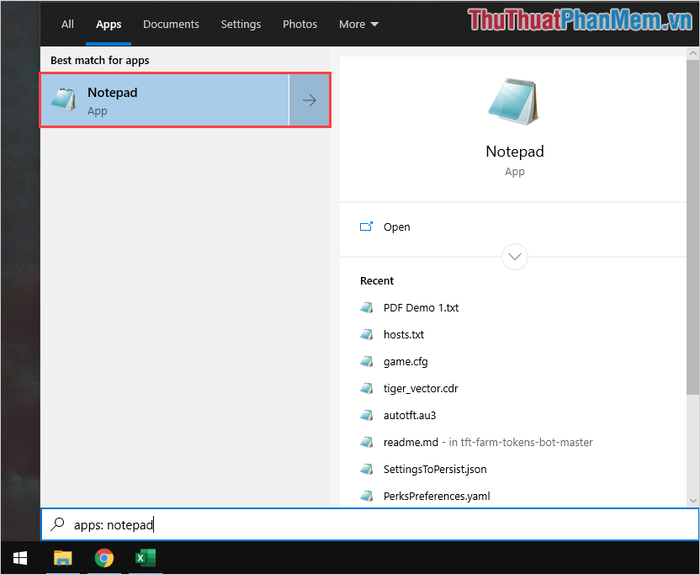Click the large Notepad icon in preview pane

tap(514, 102)
